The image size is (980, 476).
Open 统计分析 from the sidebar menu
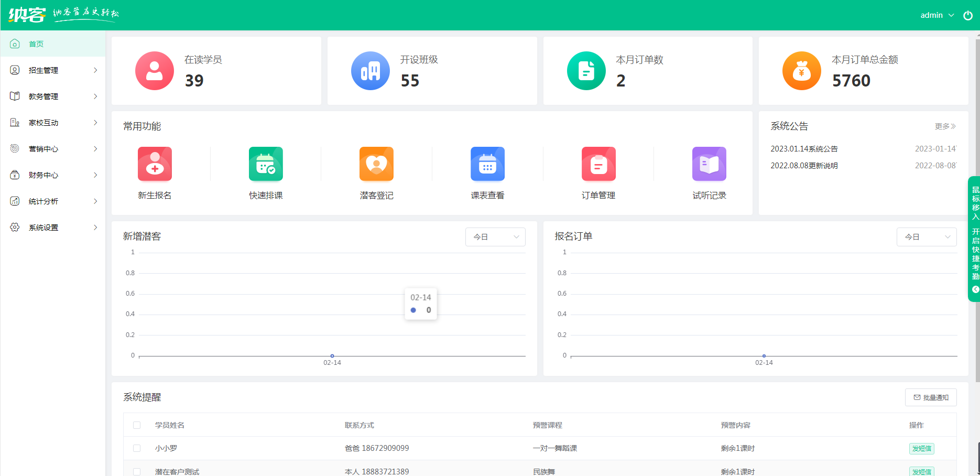click(x=52, y=201)
